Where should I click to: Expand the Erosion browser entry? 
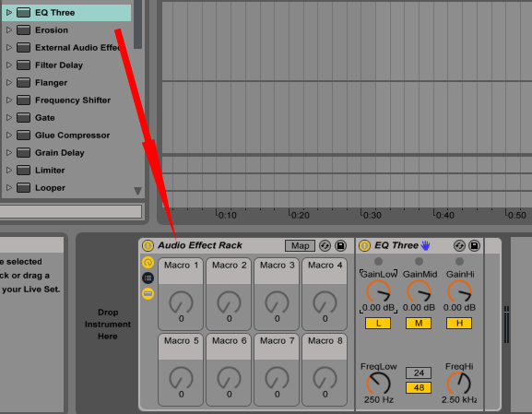click(x=9, y=30)
